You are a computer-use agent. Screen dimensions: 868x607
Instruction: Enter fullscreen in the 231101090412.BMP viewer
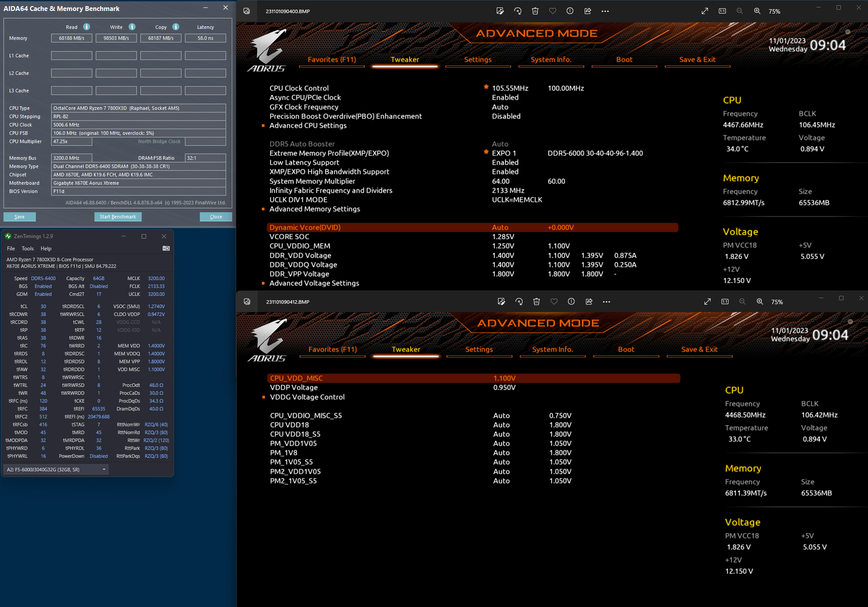tap(708, 302)
